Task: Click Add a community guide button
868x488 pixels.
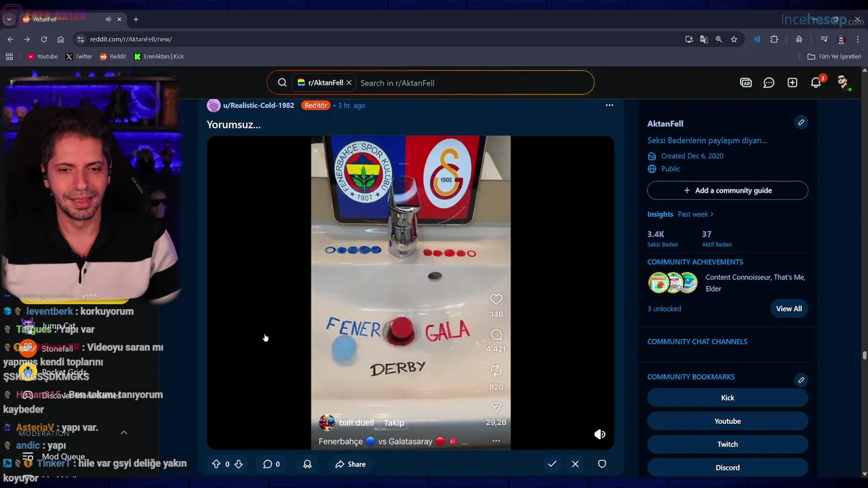Action: pos(728,190)
